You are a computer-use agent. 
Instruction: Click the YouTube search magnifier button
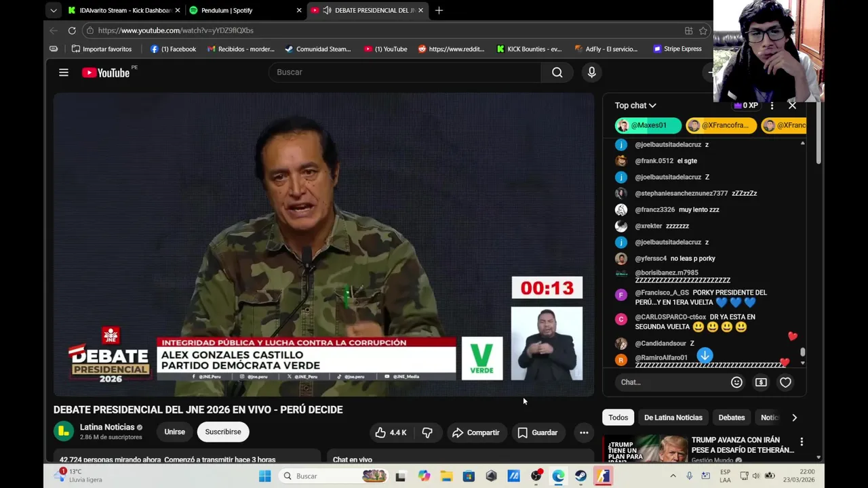557,73
